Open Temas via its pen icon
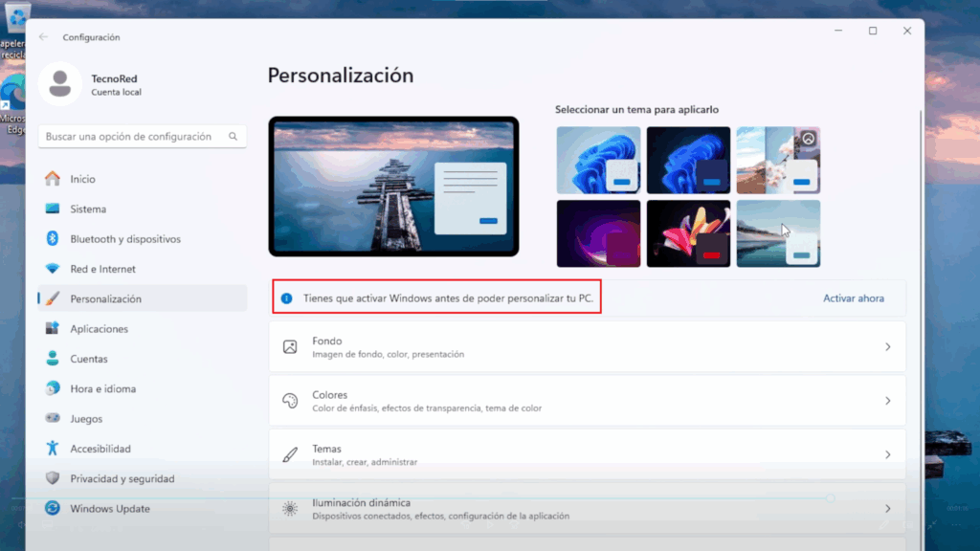The image size is (980, 551). click(x=290, y=454)
